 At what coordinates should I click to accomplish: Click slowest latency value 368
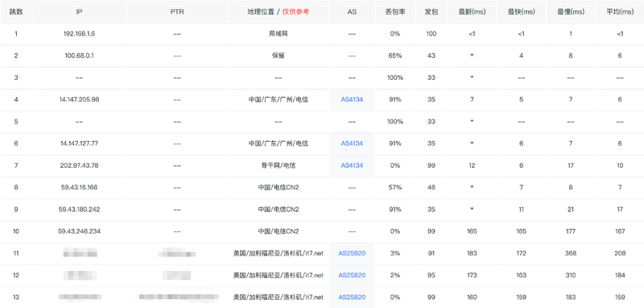pyautogui.click(x=571, y=253)
